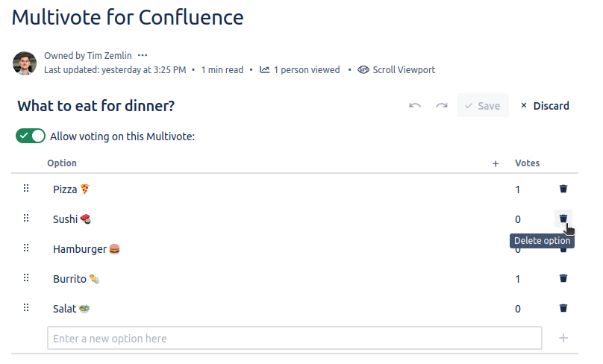
Task: Add new option with bottom plus icon
Action: [x=563, y=338]
